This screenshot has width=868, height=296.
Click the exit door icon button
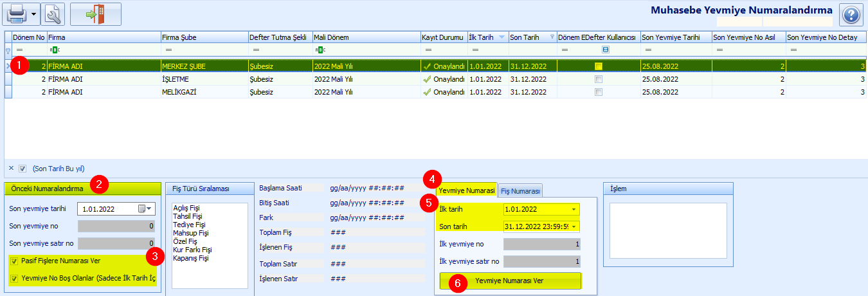tap(95, 14)
